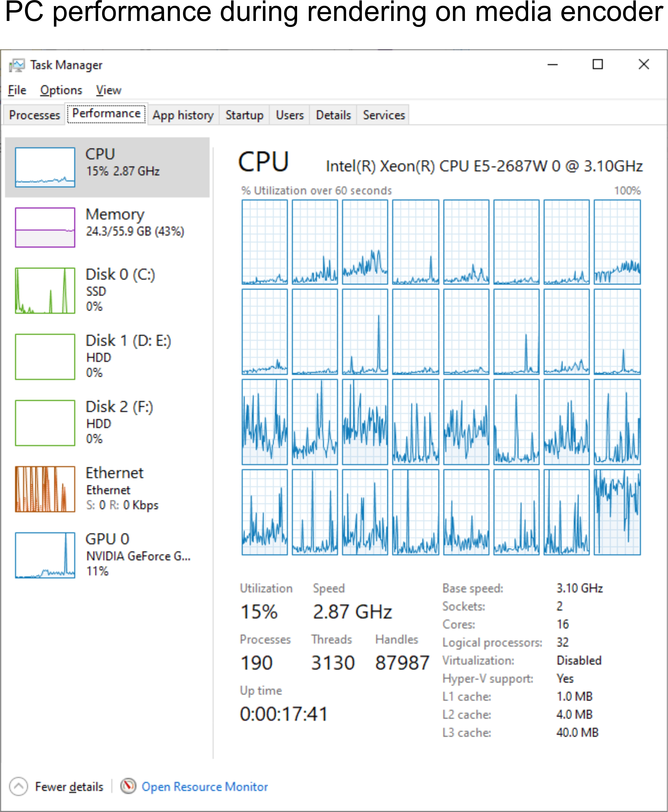The height and width of the screenshot is (812, 668).
Task: Switch to the Details tab
Action: (333, 115)
